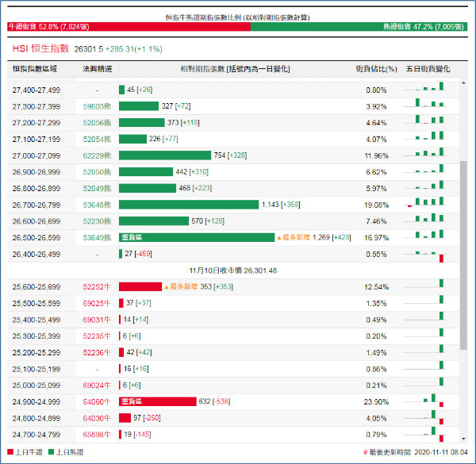Viewport: 476px width, 464px height.
Task: Click the 重貨區 label on the red bar
Action: (132, 401)
